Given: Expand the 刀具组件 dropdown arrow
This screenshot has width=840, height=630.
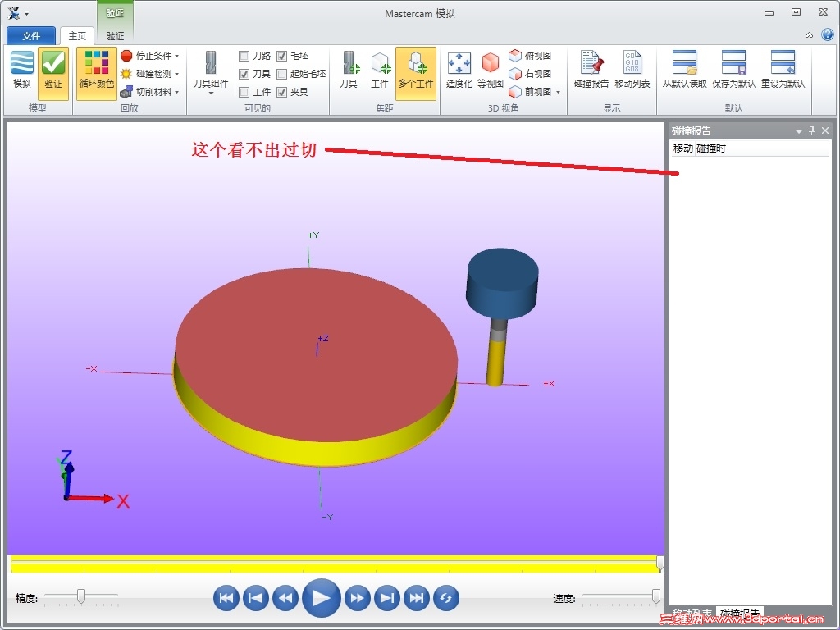Looking at the screenshot, I should [211, 94].
